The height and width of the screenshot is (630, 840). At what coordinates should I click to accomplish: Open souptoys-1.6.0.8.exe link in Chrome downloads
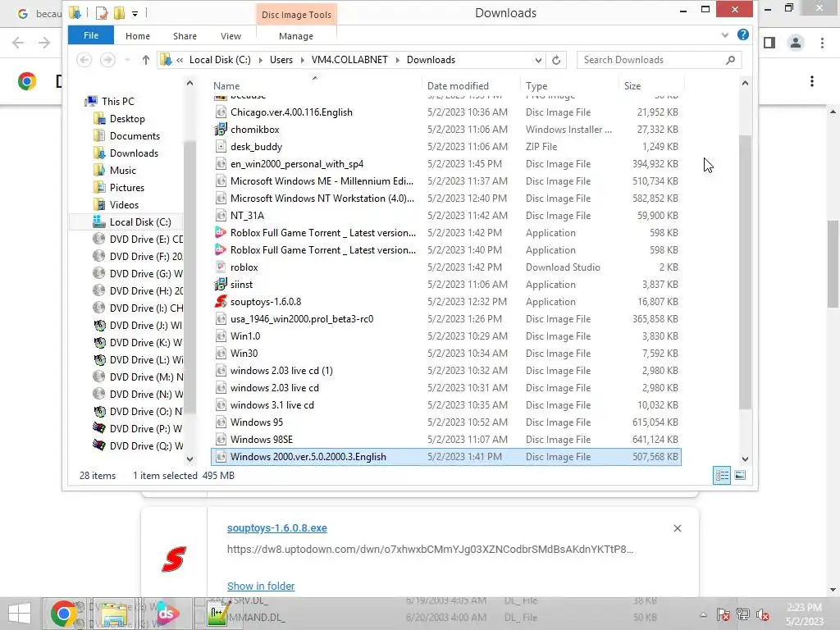pos(277,527)
